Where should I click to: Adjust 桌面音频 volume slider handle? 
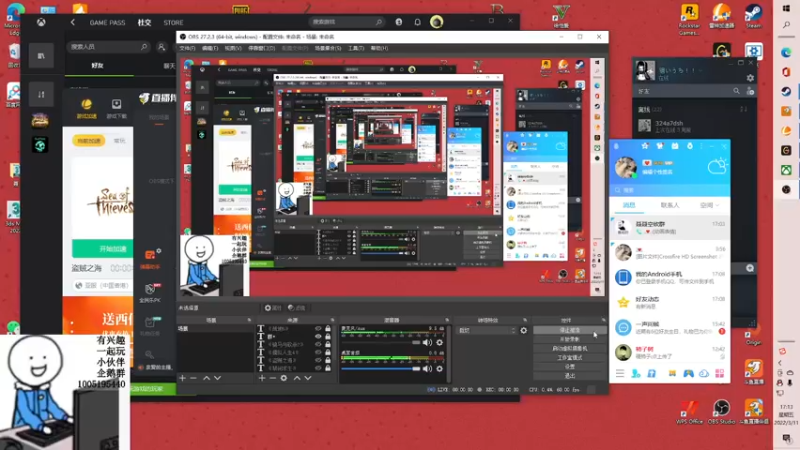coord(416,368)
